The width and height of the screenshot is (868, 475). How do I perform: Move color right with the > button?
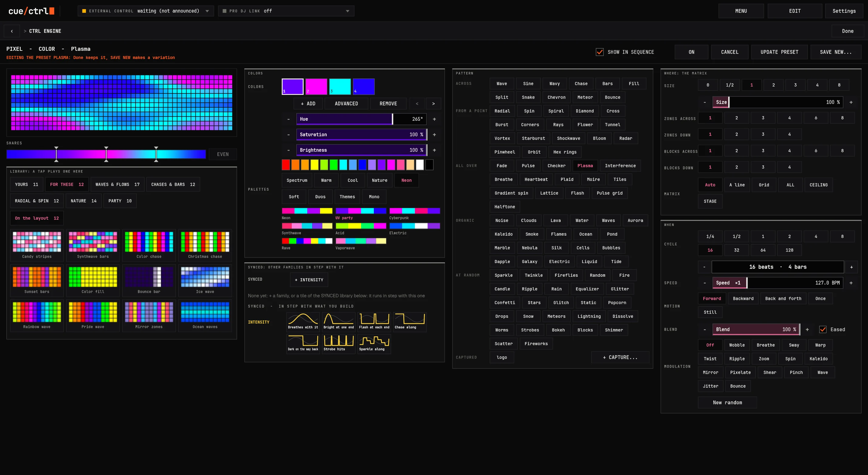click(433, 103)
